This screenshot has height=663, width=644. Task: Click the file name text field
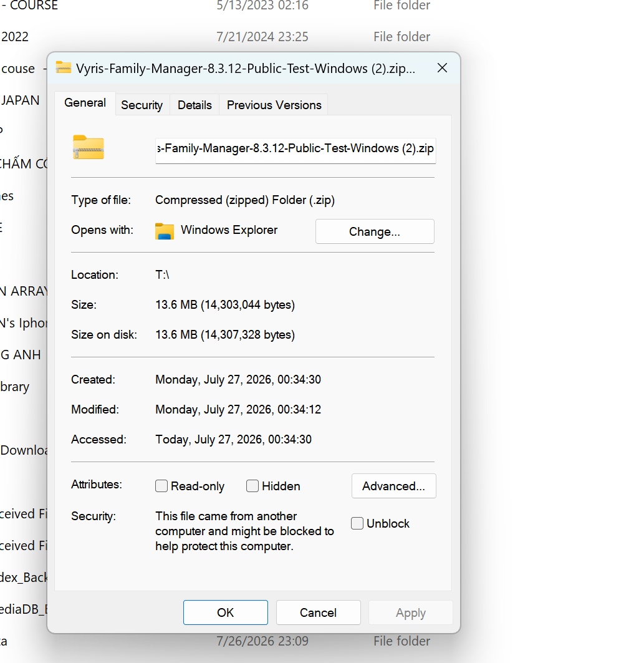(x=296, y=150)
